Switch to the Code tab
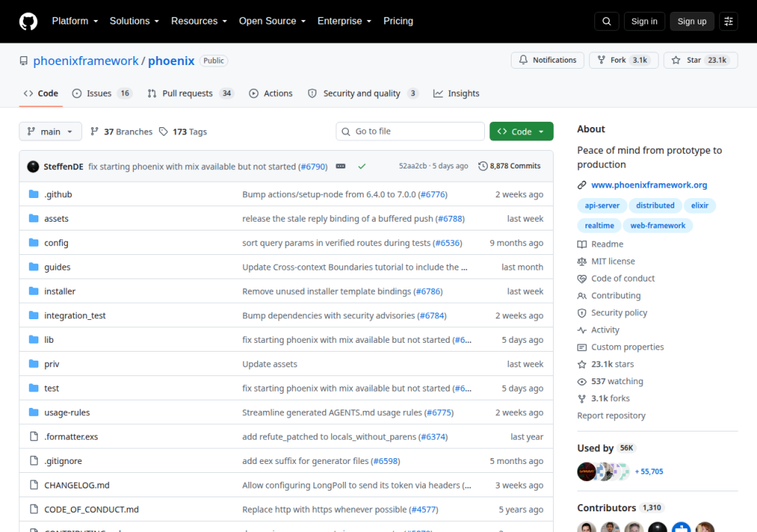 point(41,93)
